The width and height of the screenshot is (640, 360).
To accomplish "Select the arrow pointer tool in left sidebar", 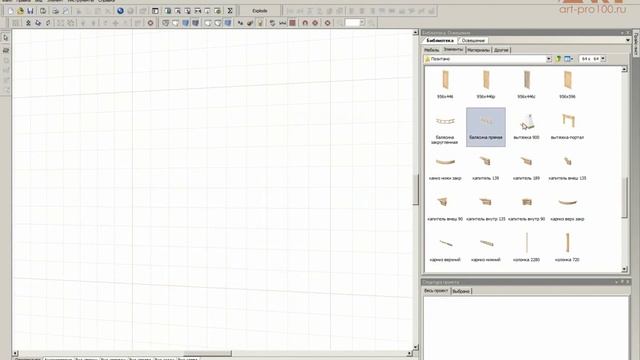I will tap(6, 38).
